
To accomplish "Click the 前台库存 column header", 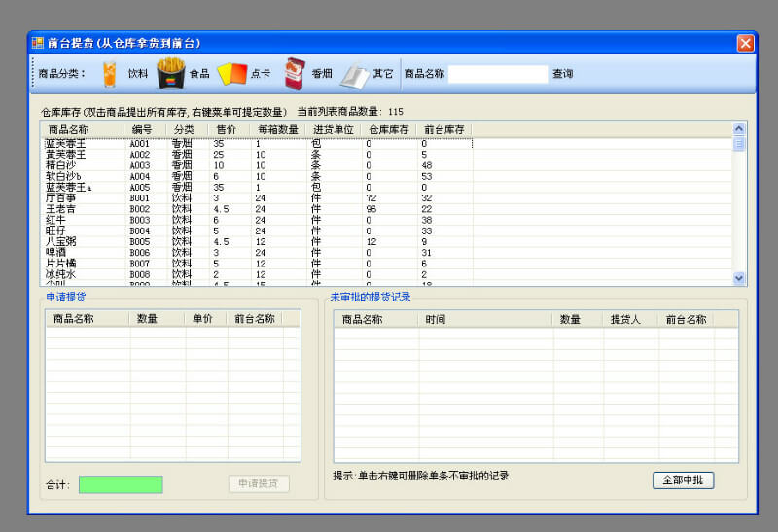I will click(442, 129).
